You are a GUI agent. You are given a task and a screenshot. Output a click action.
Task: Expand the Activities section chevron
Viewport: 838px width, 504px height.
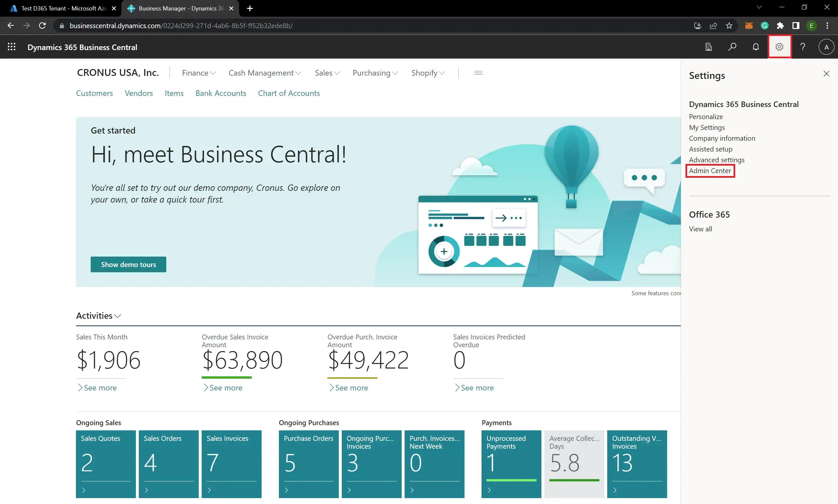click(x=118, y=316)
